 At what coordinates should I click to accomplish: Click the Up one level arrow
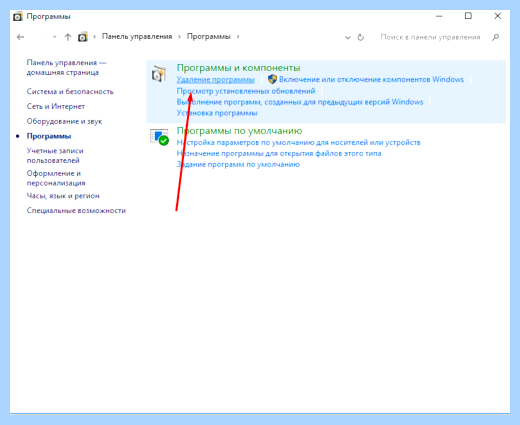click(68, 37)
